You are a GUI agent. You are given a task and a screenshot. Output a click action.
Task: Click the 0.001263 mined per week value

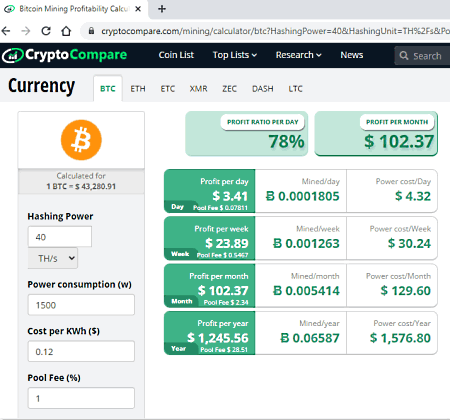(306, 243)
